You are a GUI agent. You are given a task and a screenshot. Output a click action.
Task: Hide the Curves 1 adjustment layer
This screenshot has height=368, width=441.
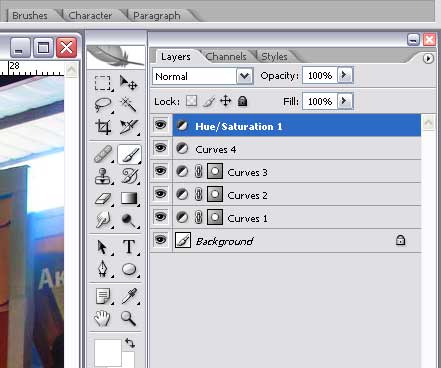160,217
